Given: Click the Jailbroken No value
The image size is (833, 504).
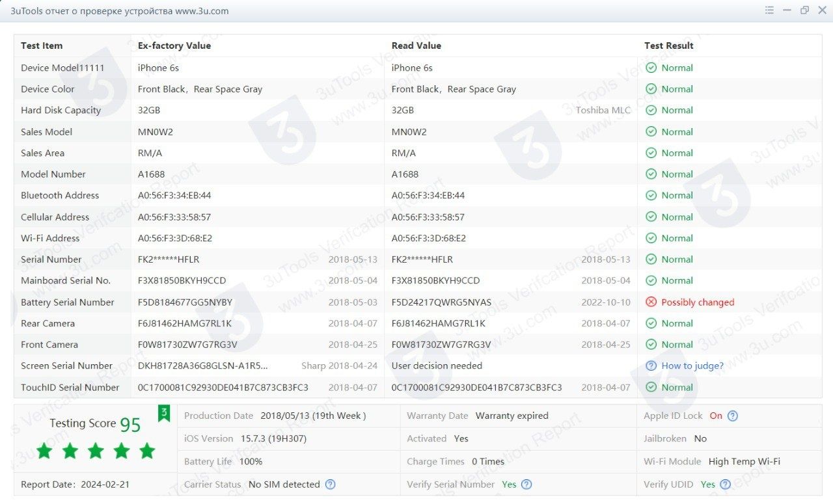Looking at the screenshot, I should [700, 439].
